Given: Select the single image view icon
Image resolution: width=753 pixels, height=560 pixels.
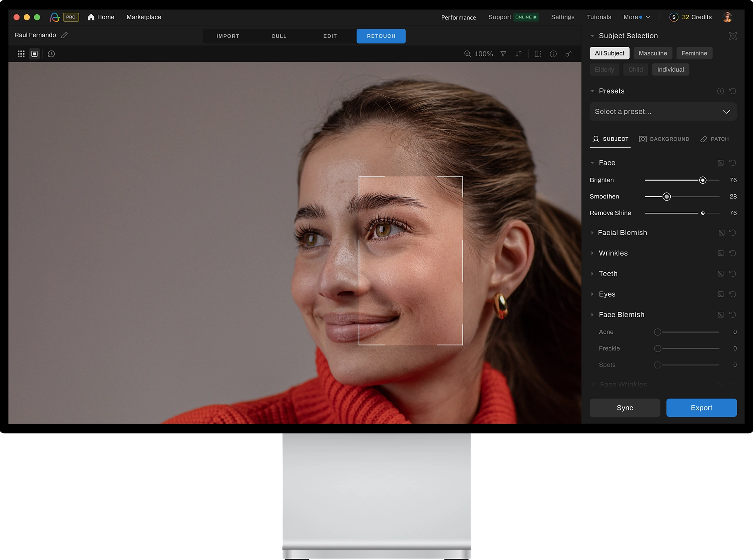Looking at the screenshot, I should coord(35,54).
